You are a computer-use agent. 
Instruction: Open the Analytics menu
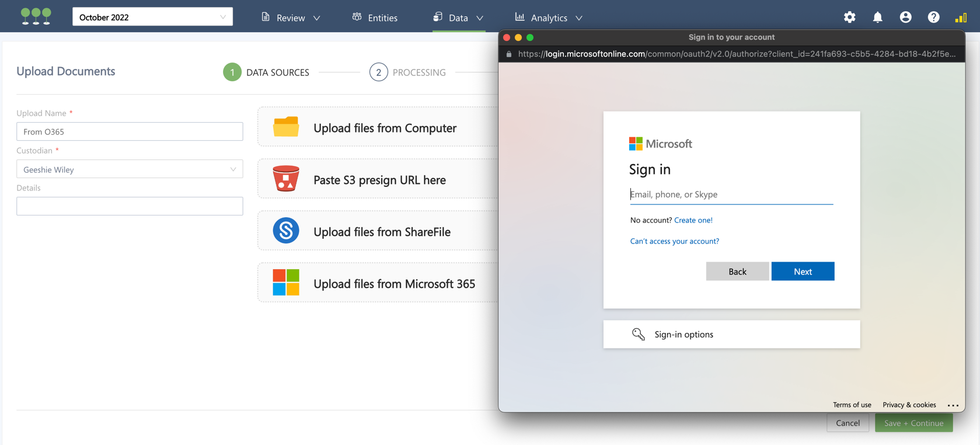click(x=549, y=18)
